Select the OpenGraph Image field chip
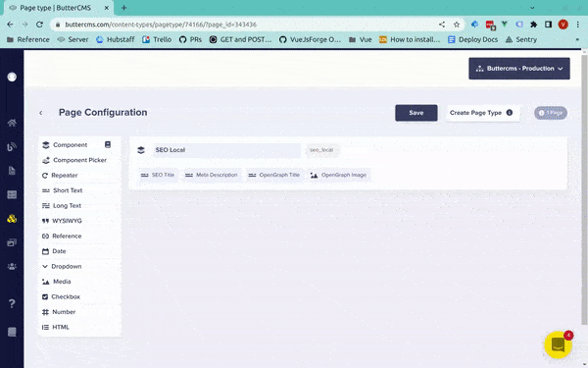 tap(339, 175)
